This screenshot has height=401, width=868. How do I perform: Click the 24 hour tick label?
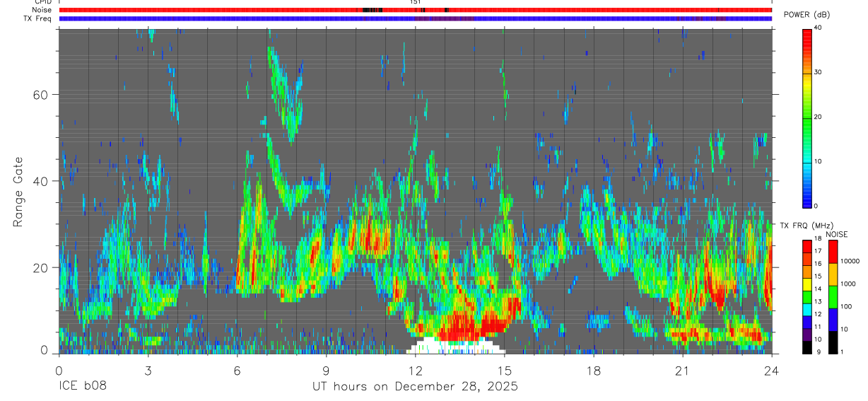pos(771,370)
